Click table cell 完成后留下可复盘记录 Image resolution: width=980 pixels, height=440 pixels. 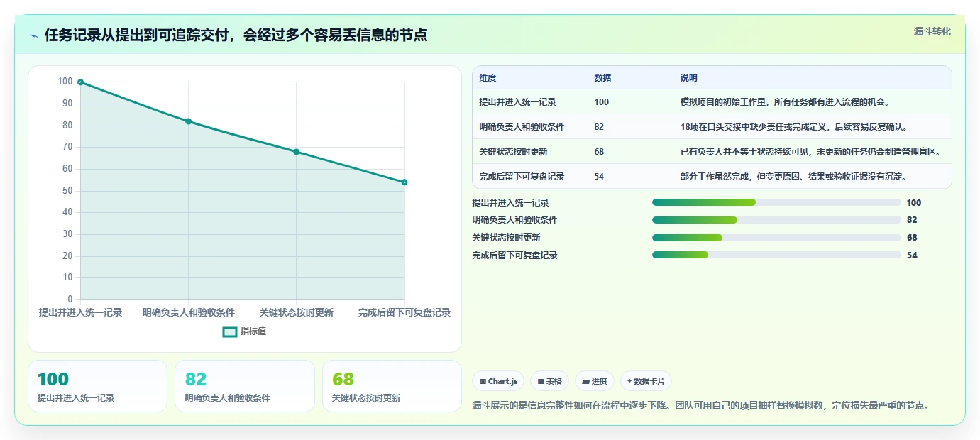(x=522, y=177)
